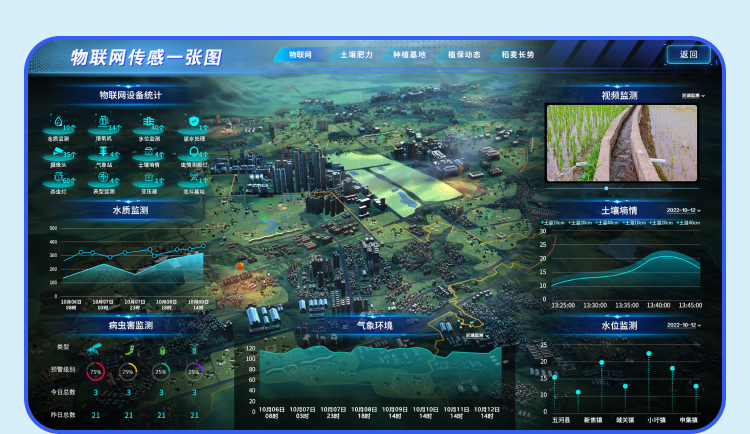Select the 杀虫灯 insecticidal lamp icon
Viewport: 750px width, 434px height.
tap(57, 177)
